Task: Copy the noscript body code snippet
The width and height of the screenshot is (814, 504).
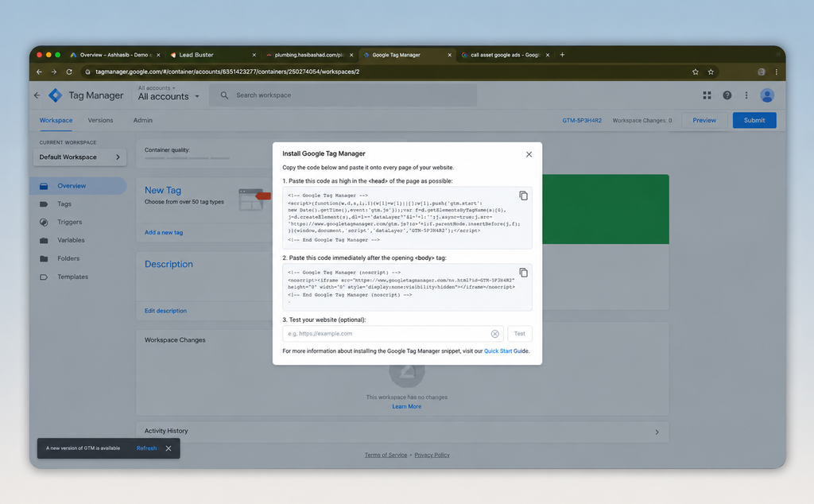Action: point(523,273)
